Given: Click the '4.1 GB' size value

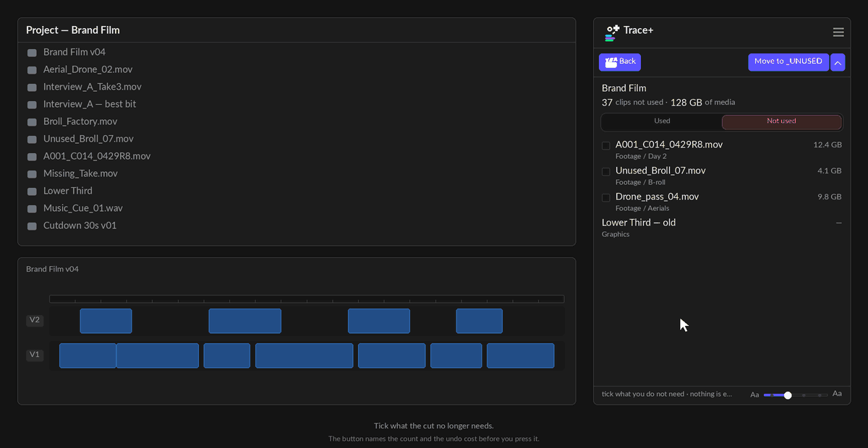Looking at the screenshot, I should 830,171.
